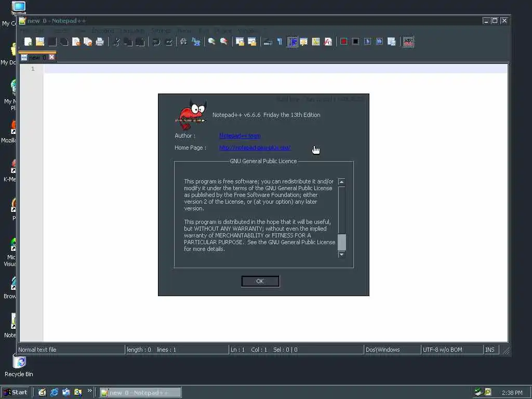Open the Language menu
Viewport: 532px width, 399px height.
(132, 31)
